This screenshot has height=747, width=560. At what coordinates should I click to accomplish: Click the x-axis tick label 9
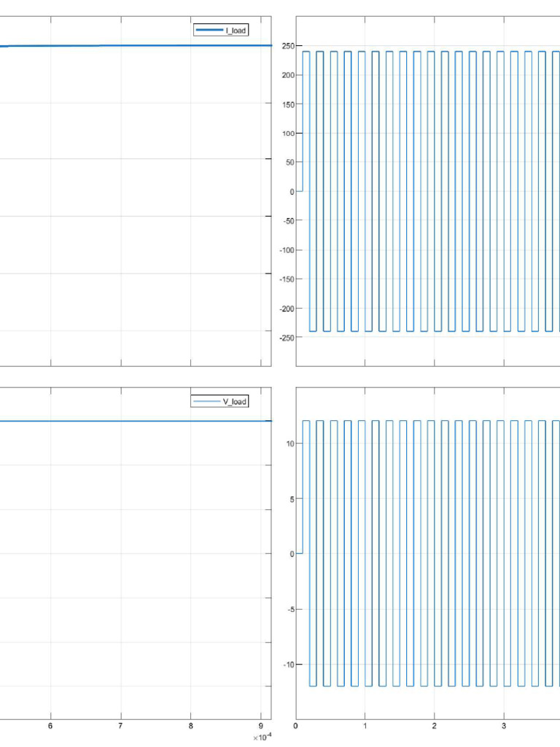(x=260, y=726)
